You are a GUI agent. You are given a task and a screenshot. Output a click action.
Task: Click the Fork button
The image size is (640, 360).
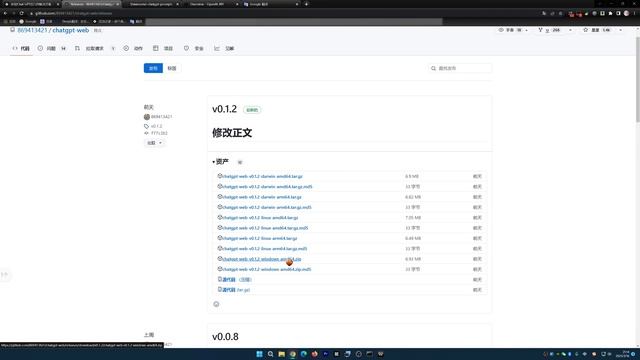pos(549,30)
